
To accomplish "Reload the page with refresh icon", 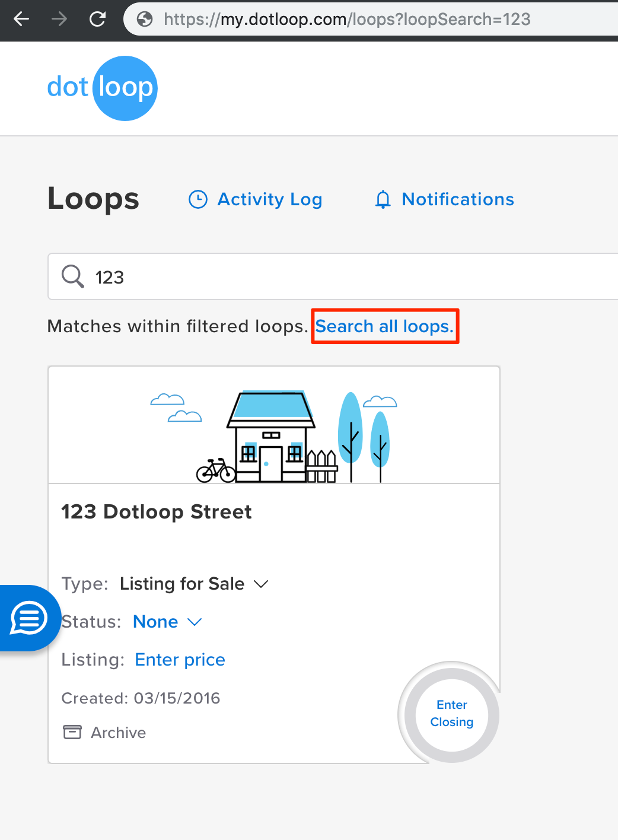I will coord(97,20).
